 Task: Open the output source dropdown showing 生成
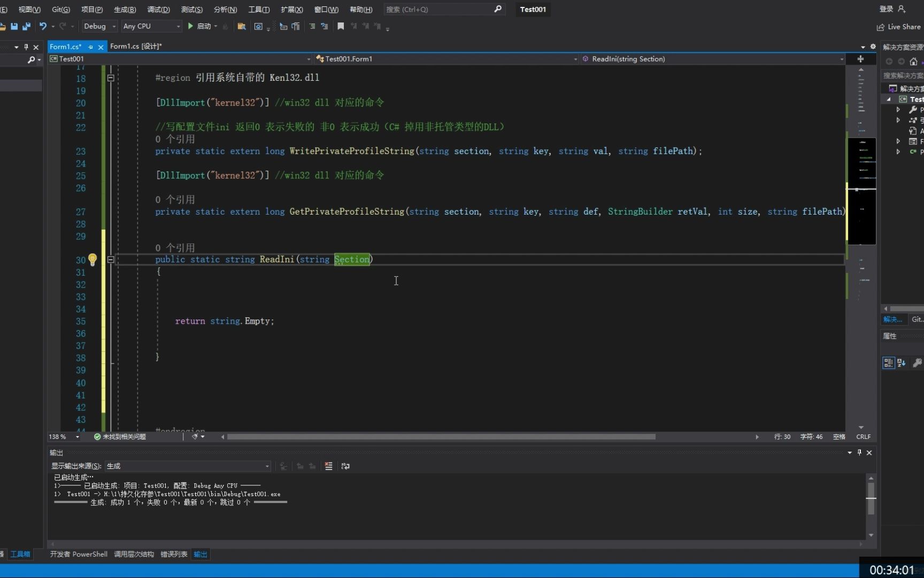click(188, 466)
